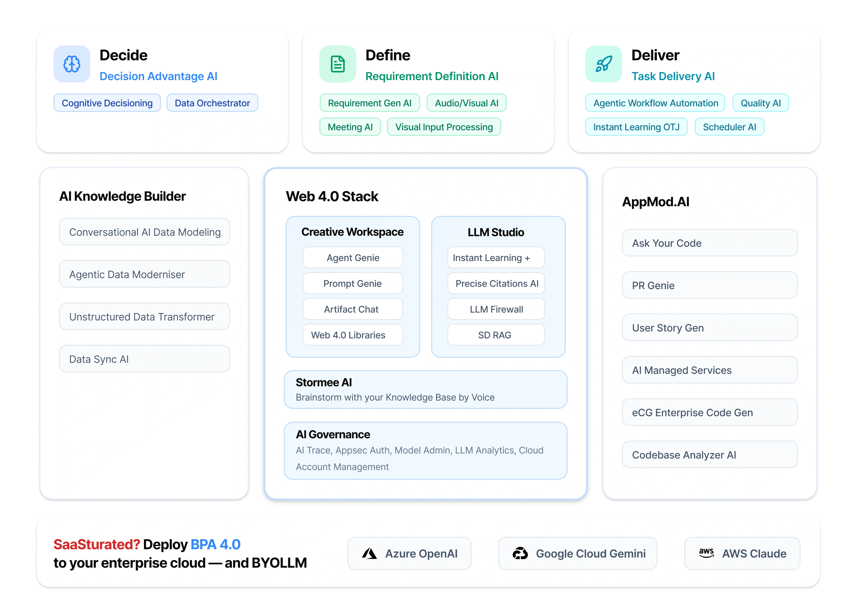The width and height of the screenshot is (867, 616).
Task: Open Unstructured Data Transformer item
Action: (x=145, y=316)
